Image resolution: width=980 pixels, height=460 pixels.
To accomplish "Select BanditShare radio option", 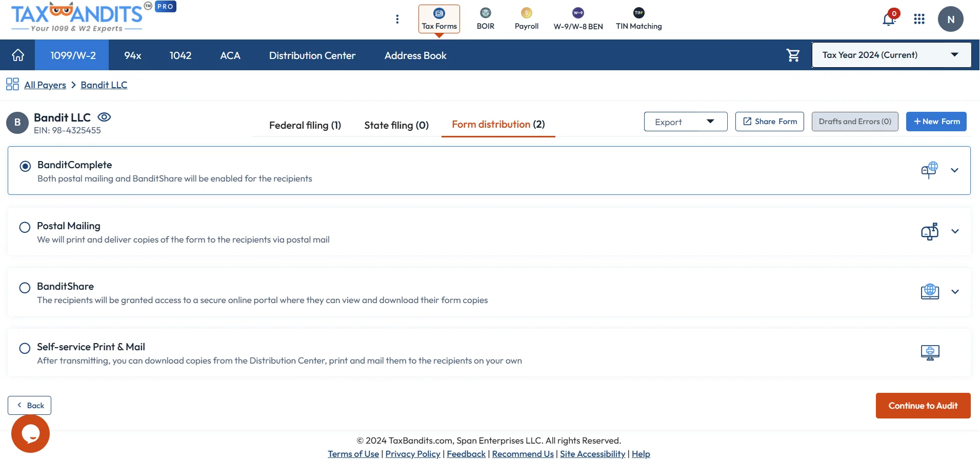I will tap(25, 288).
